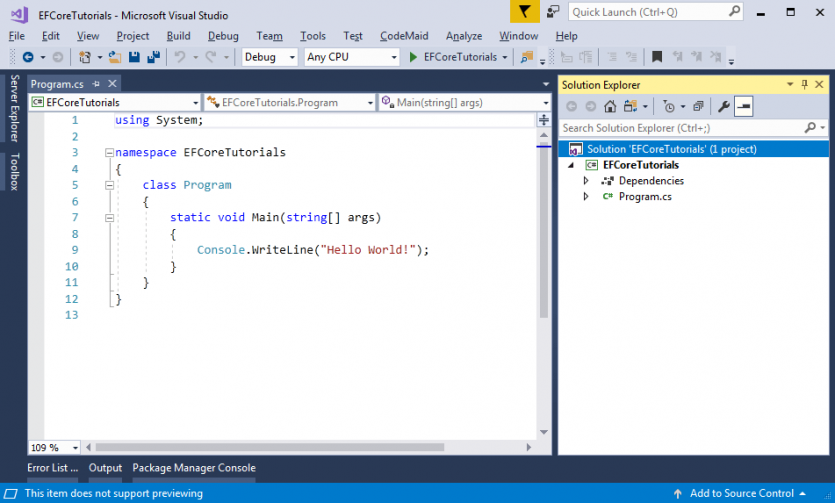Screen dimensions: 835x503
Task: Toggle bookmark icon in the toolbar
Action: pos(657,57)
